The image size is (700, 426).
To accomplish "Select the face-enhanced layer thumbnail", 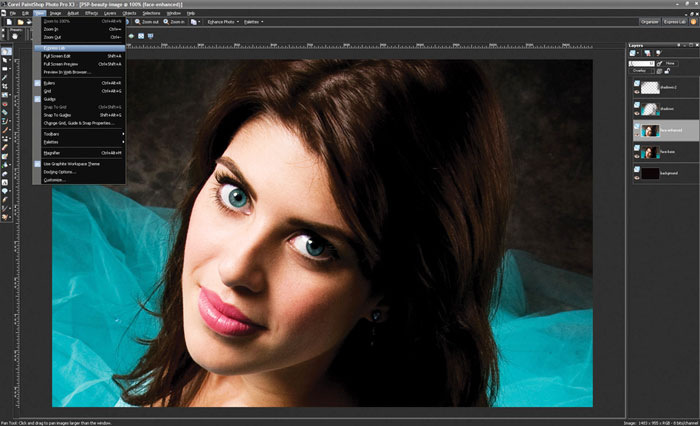I will [650, 130].
